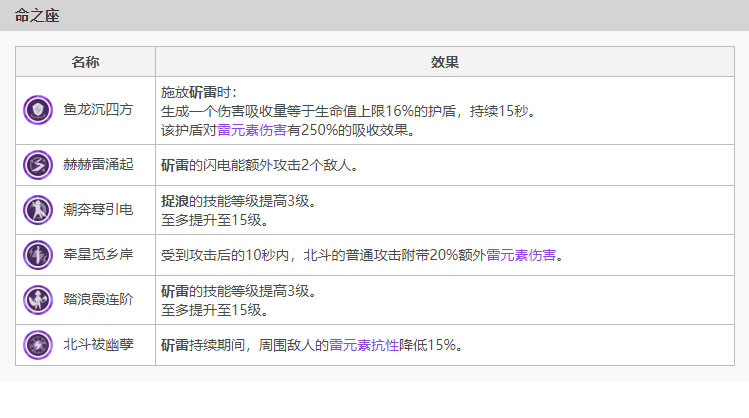Select the 北斗祓幽孽 constellation icon
The height and width of the screenshot is (418, 749).
tap(38, 345)
